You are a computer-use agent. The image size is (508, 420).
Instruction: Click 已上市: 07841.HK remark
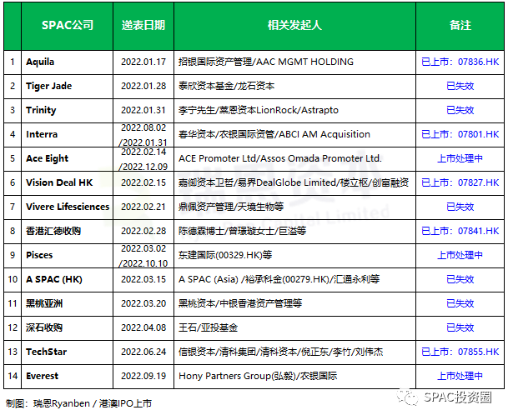pyautogui.click(x=460, y=231)
